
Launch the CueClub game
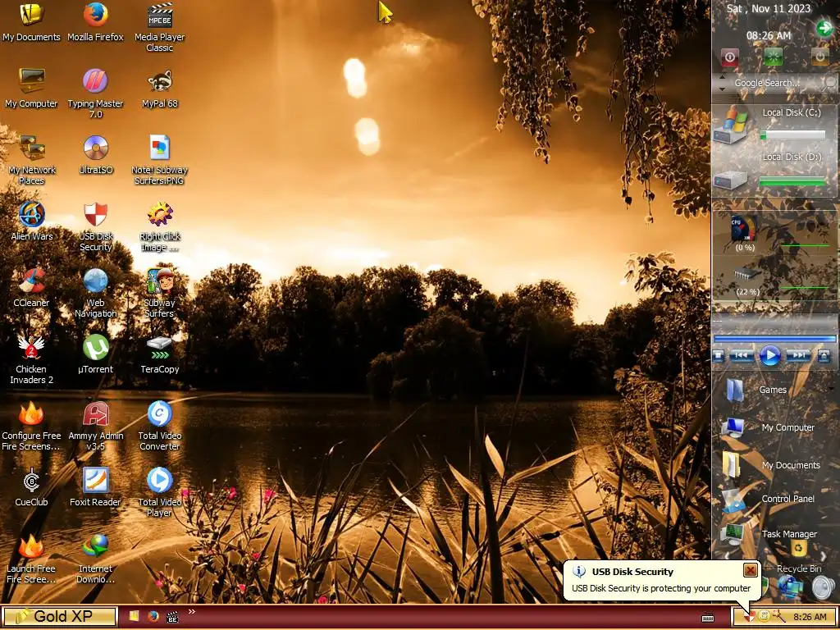[32, 487]
